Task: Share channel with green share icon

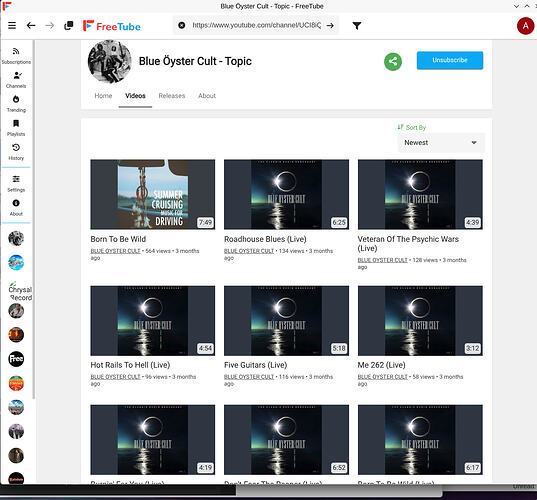Action: (393, 62)
